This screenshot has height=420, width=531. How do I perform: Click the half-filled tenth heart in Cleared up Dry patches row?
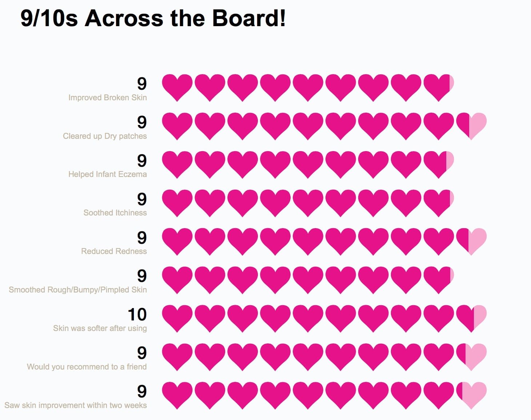[472, 126]
